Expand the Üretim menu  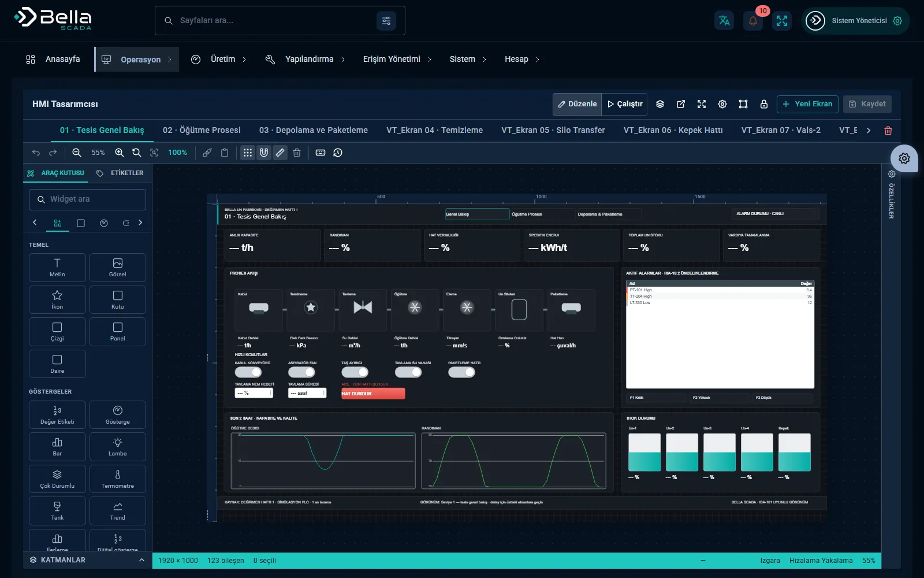coord(219,60)
